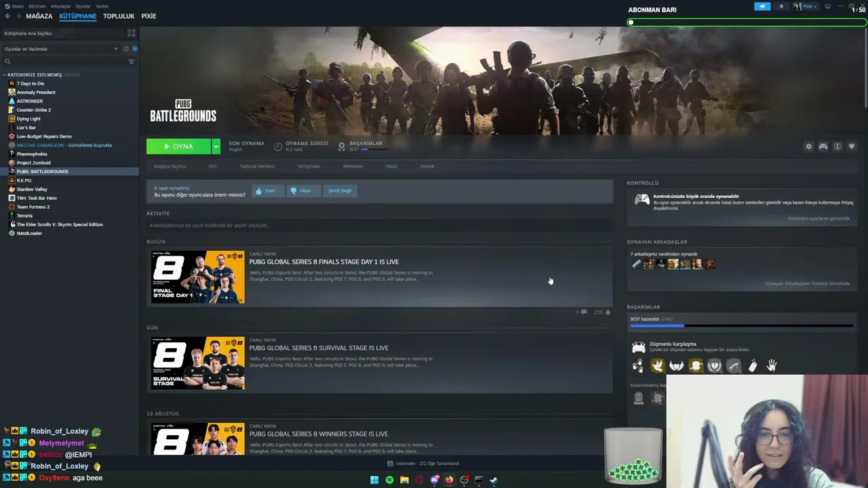This screenshot has width=868, height=488.
Task: Click PUBG GLOBAL SERIES 8 WINNERS STAGE headline
Action: 319,434
